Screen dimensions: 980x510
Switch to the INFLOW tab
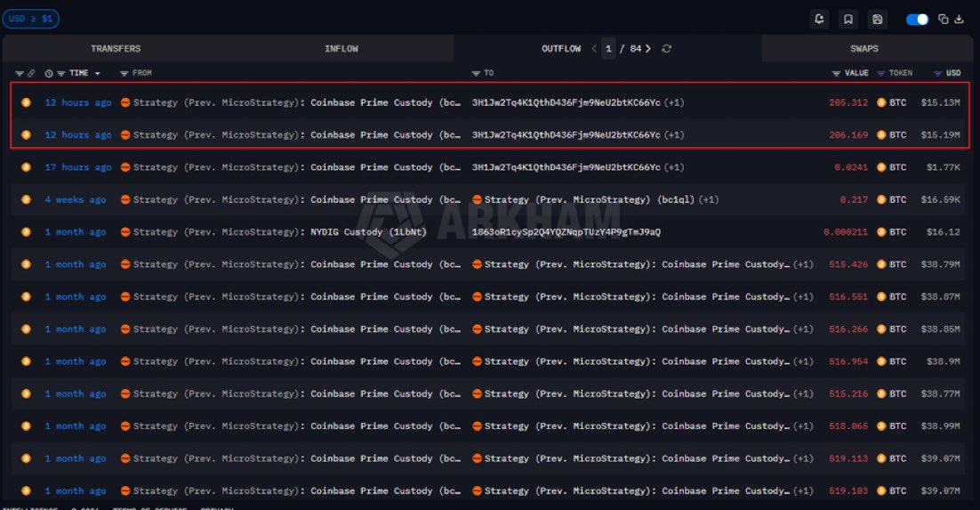pyautogui.click(x=341, y=49)
